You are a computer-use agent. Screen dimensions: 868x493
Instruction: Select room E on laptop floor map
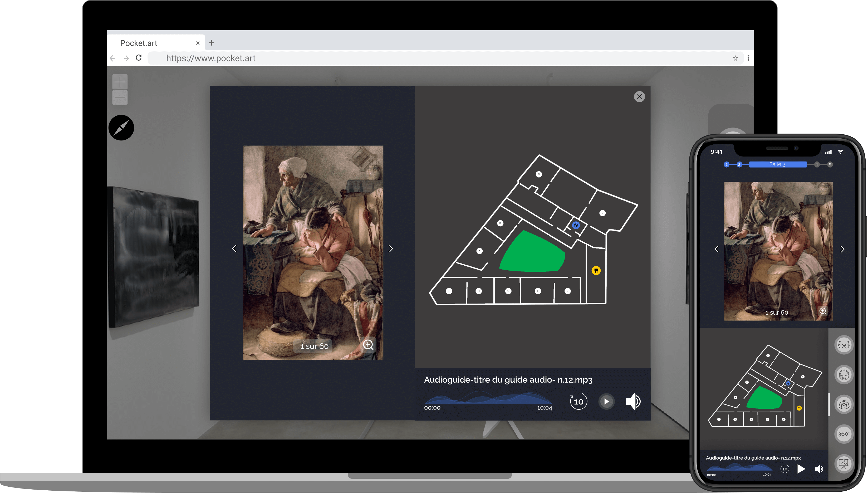coord(567,291)
